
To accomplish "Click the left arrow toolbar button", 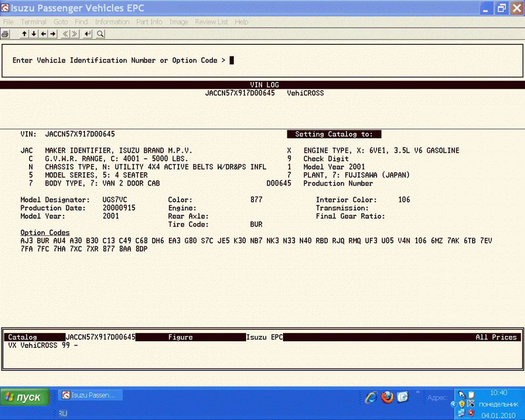I will coord(43,34).
